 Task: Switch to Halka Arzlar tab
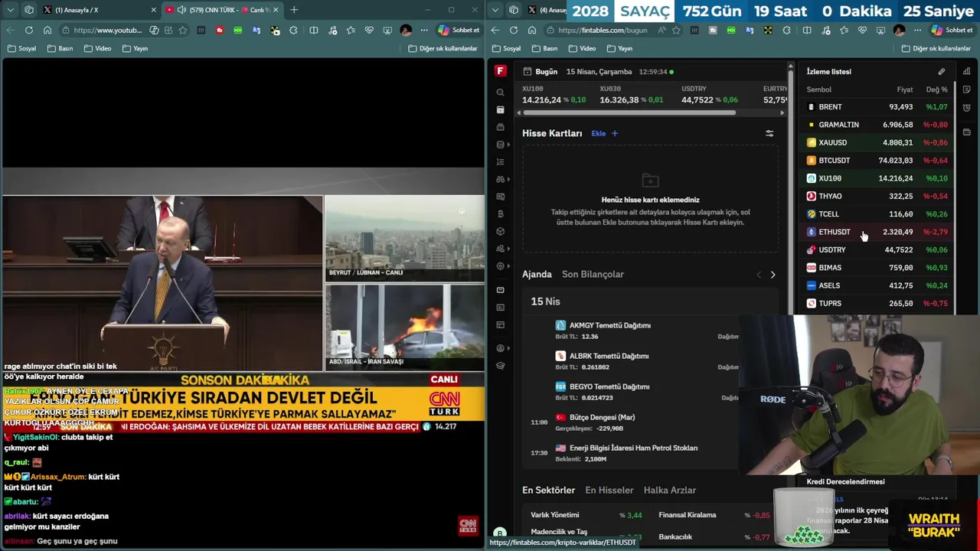(x=670, y=490)
